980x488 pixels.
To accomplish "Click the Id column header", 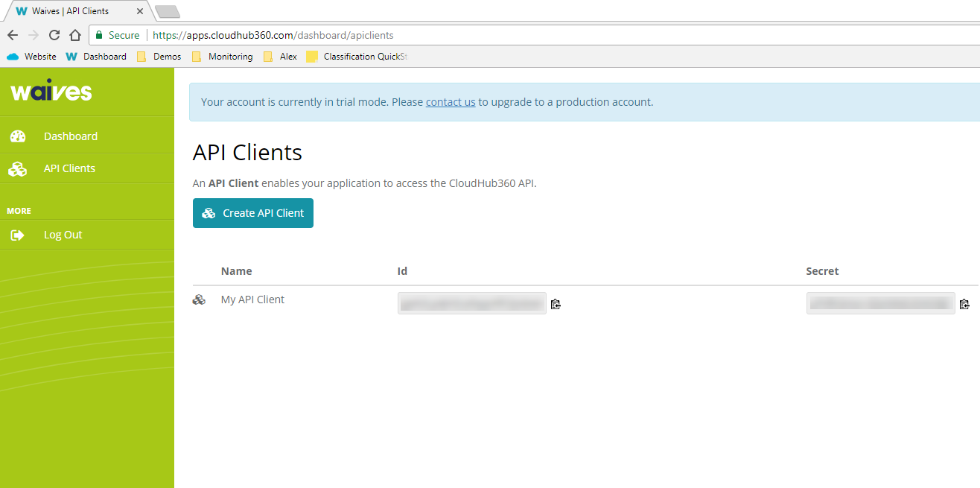I will [x=402, y=271].
